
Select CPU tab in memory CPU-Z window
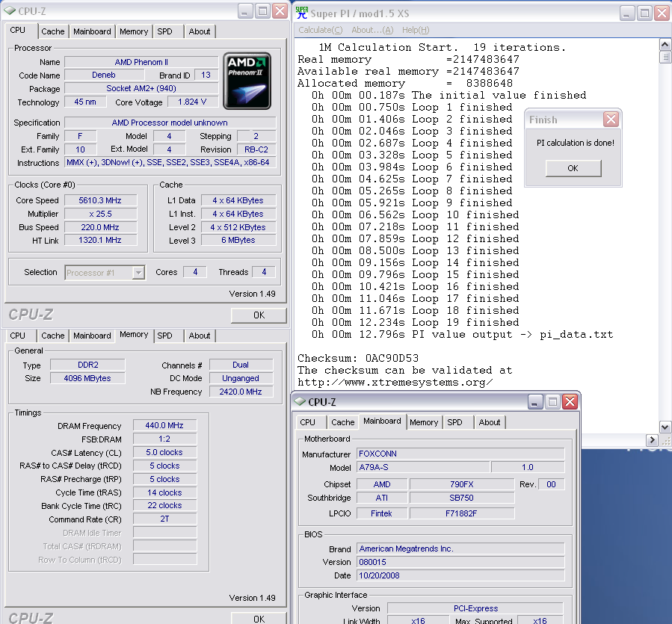[x=18, y=336]
